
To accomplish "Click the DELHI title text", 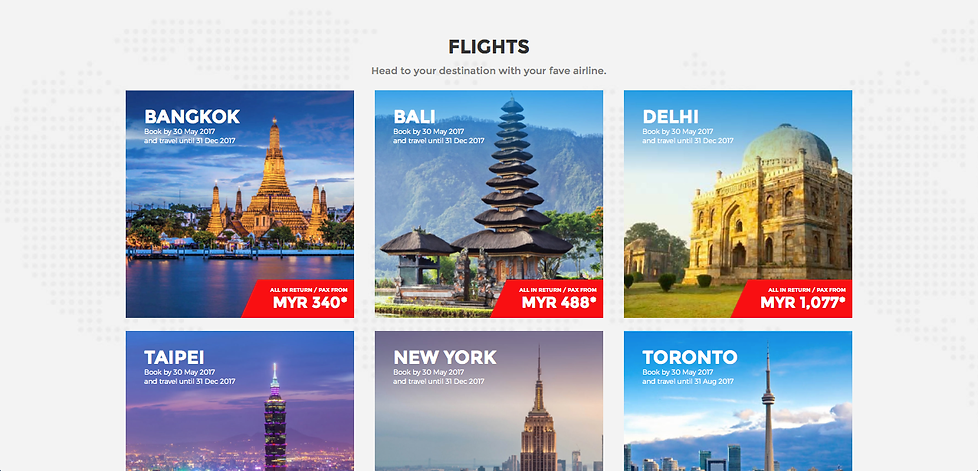I will (671, 117).
